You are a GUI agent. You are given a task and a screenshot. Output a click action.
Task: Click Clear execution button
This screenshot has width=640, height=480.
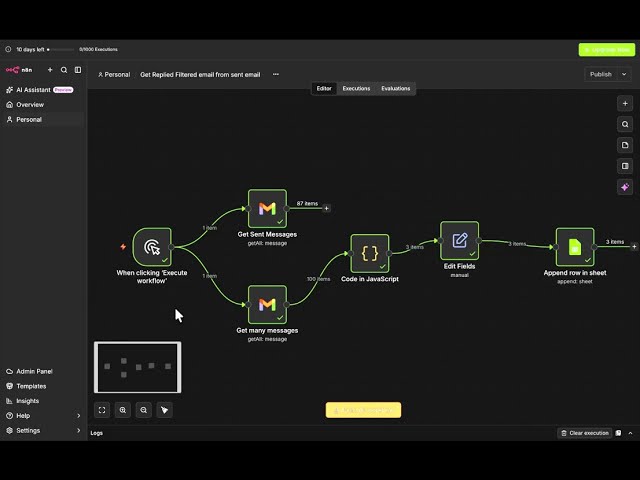click(584, 433)
